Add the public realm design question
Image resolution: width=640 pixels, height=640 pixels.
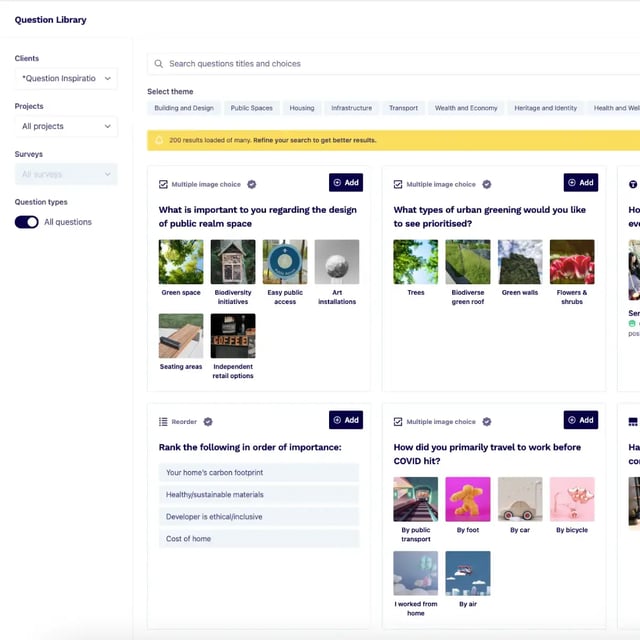346,182
